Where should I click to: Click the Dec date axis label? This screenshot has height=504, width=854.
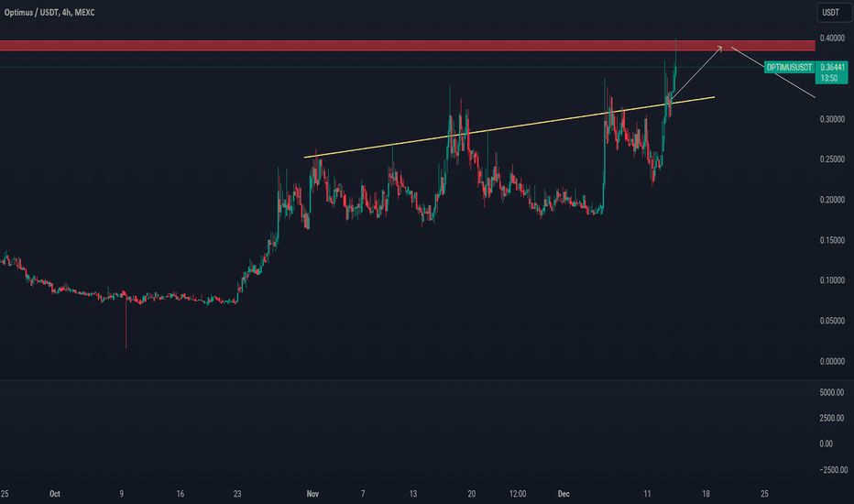point(564,494)
